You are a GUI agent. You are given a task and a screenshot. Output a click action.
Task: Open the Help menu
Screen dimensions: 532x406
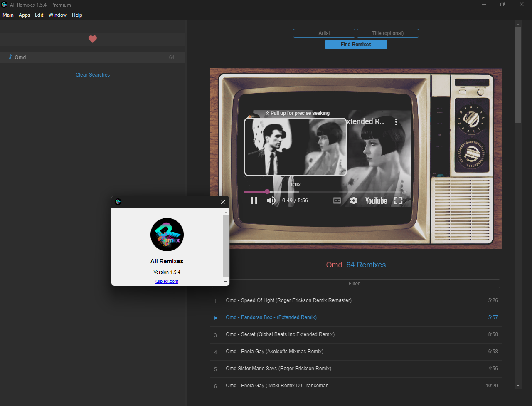[x=77, y=15]
